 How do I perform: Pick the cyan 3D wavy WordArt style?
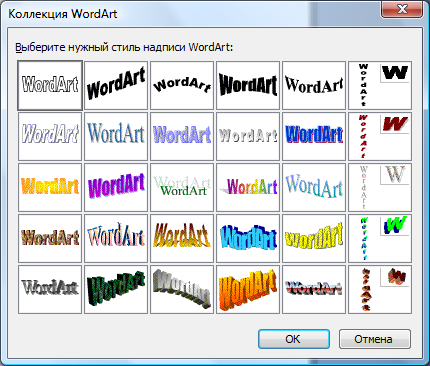pos(248,238)
